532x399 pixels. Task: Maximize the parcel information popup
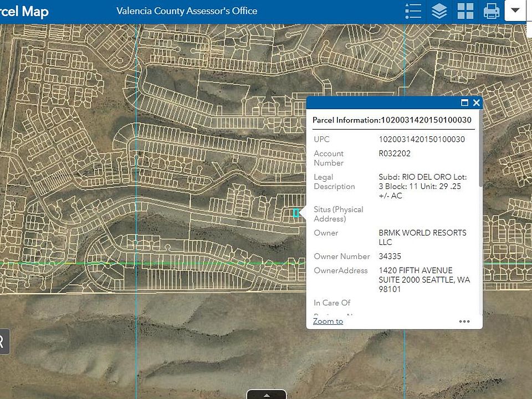click(464, 103)
